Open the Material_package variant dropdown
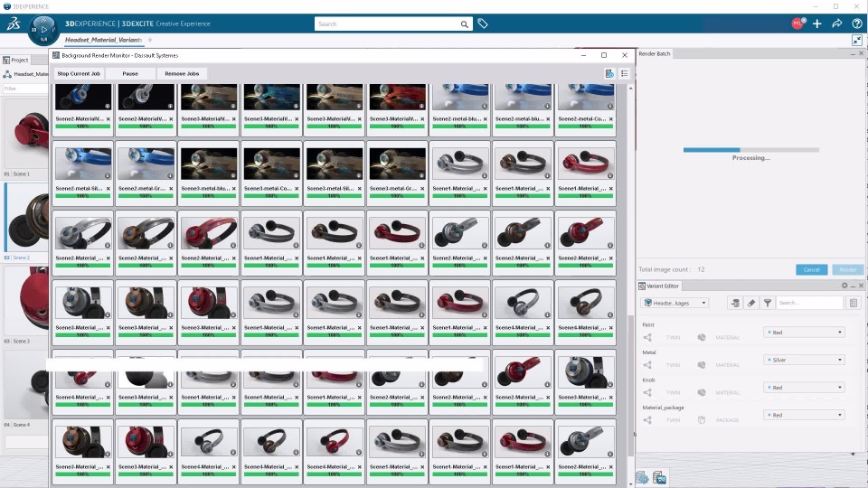868x488 pixels. coord(804,415)
